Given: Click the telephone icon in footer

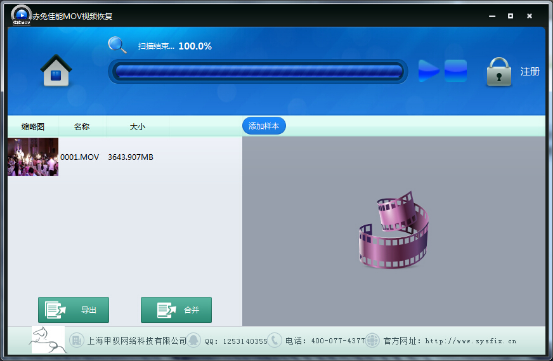Looking at the screenshot, I should (x=274, y=340).
